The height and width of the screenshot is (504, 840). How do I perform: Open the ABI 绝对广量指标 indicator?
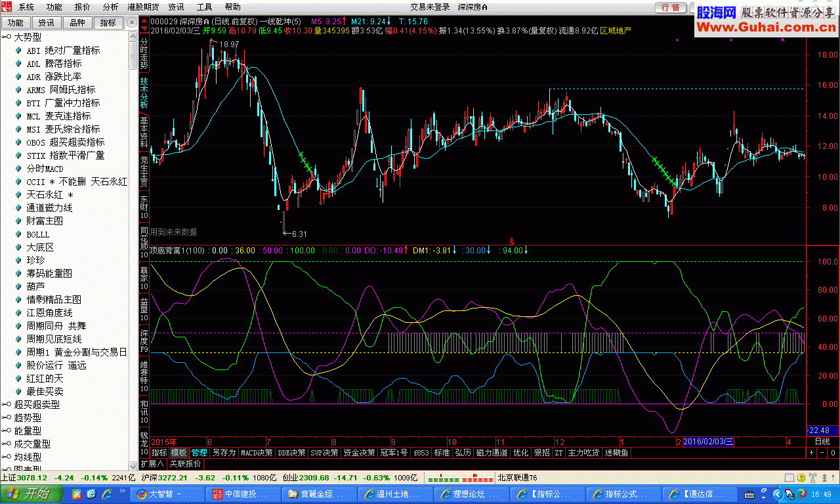63,51
